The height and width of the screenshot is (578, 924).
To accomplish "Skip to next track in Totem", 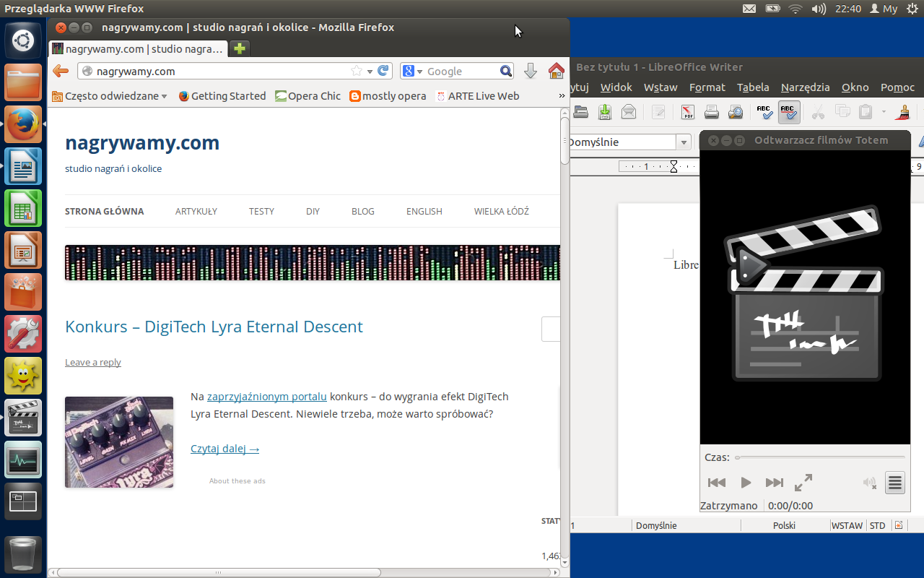I will point(774,483).
